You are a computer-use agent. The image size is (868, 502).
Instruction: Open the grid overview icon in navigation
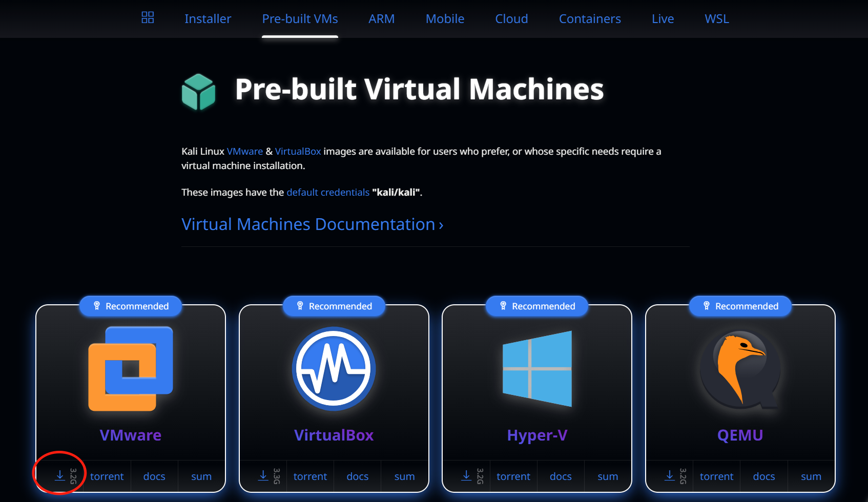[148, 18]
